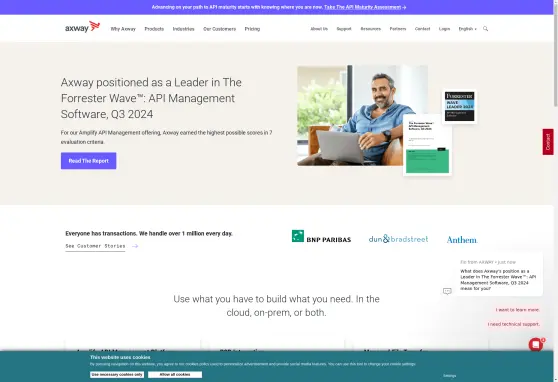This screenshot has width=558, height=382.
Task: Click Use necessary cookies only button
Action: 117,375
